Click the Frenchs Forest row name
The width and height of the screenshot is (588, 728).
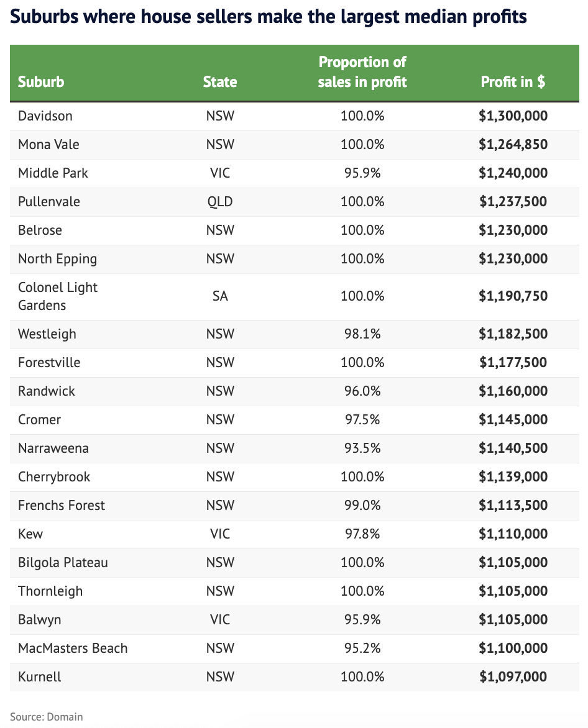62,505
